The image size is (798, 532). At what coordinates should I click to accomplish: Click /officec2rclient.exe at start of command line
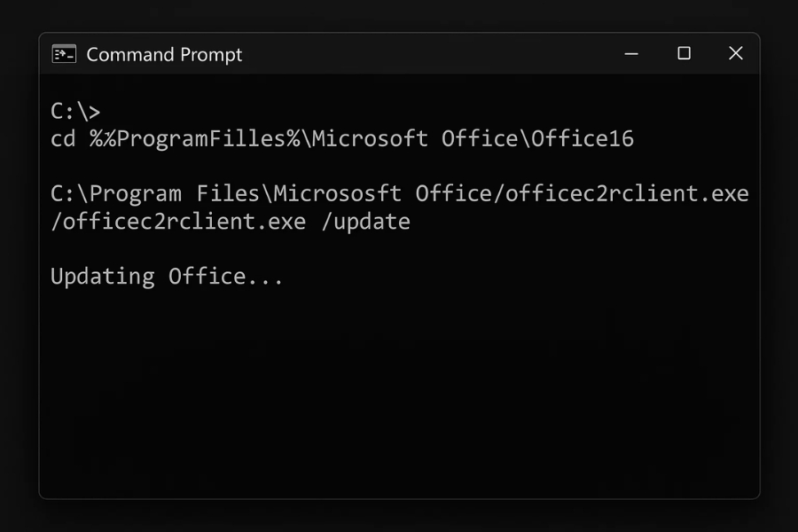click(x=177, y=222)
